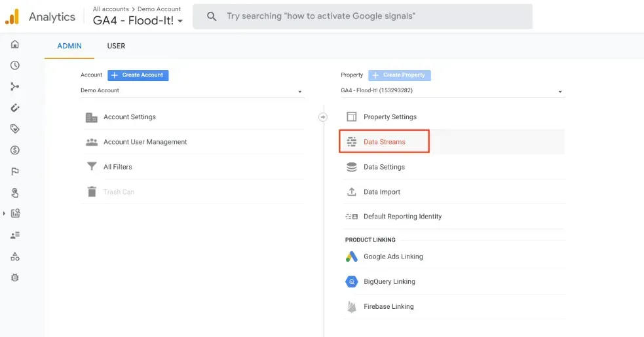Click the Trash Can icon
The height and width of the screenshot is (337, 644).
click(92, 192)
